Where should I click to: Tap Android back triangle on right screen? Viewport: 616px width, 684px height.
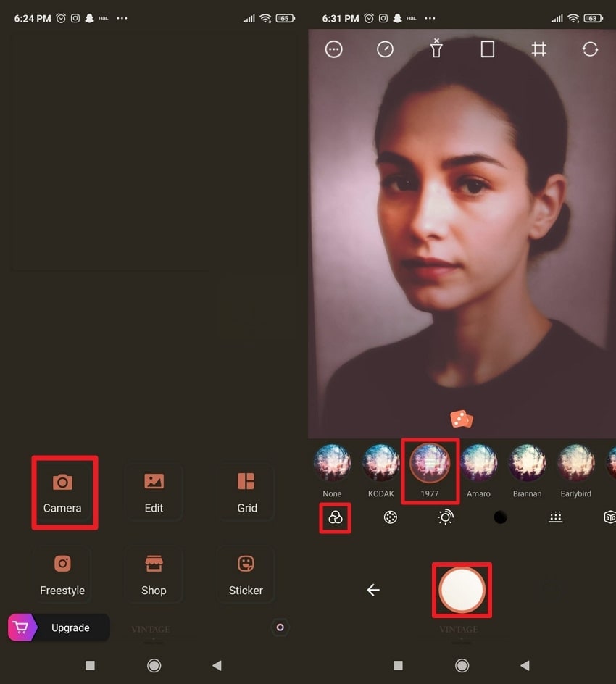pyautogui.click(x=525, y=665)
